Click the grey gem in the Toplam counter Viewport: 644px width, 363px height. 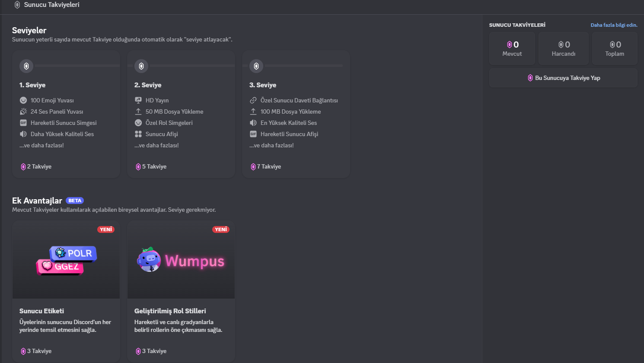(x=612, y=45)
